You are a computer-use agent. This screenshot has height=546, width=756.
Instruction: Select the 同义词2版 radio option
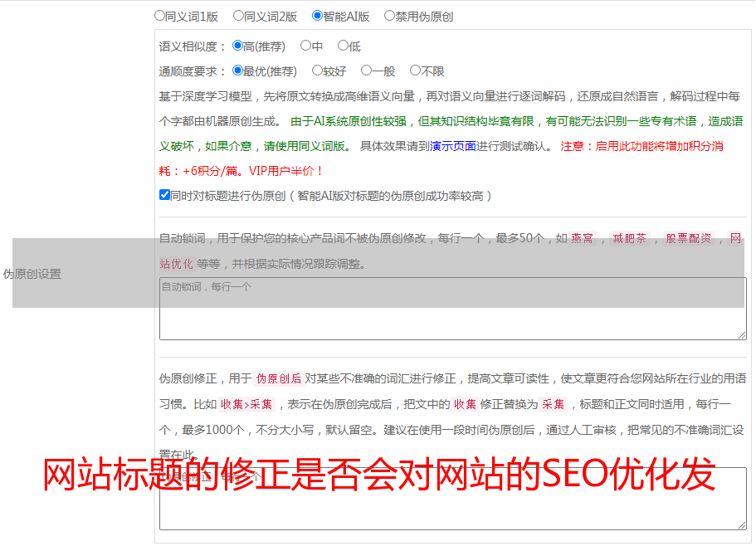238,16
